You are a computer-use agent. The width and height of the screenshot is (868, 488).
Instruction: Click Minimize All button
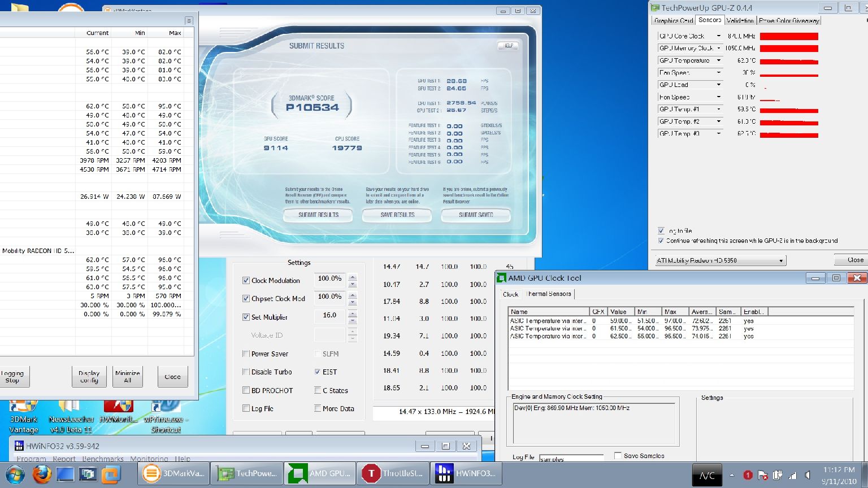(127, 377)
